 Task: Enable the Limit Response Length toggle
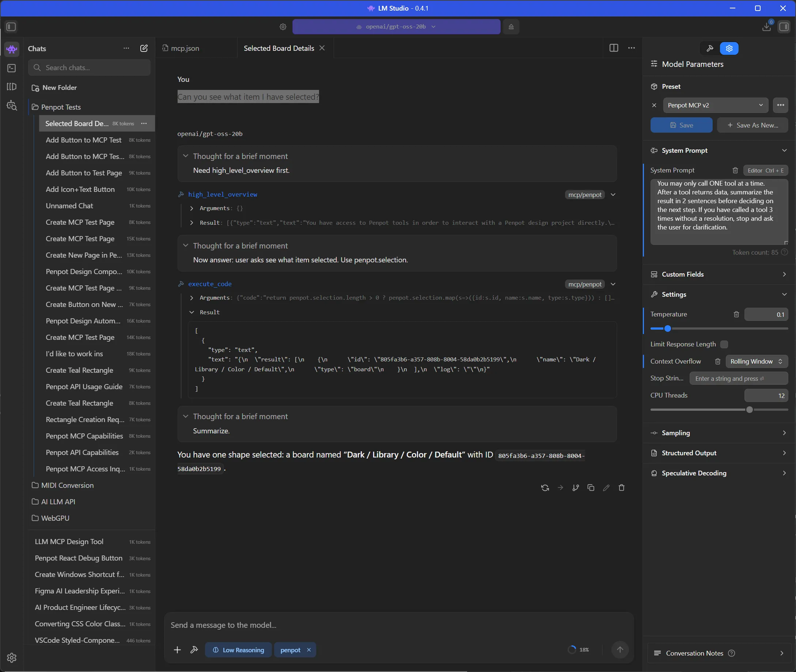coord(724,344)
